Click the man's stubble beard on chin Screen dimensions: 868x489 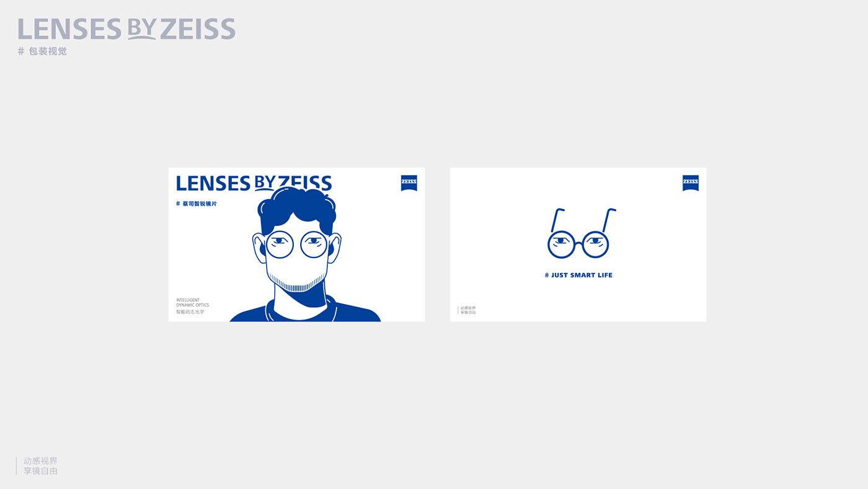297,283
